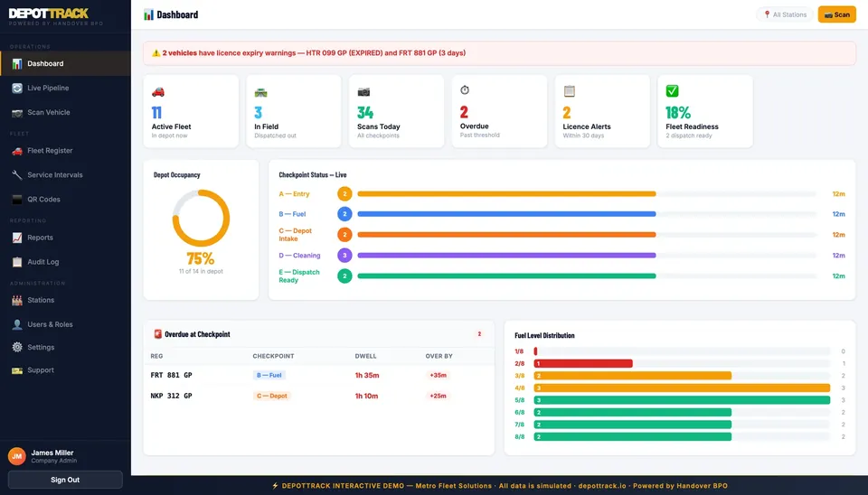Screen dimensions: 868x495
Task: Select Users & Roles in sidebar
Action: [x=65, y=324]
